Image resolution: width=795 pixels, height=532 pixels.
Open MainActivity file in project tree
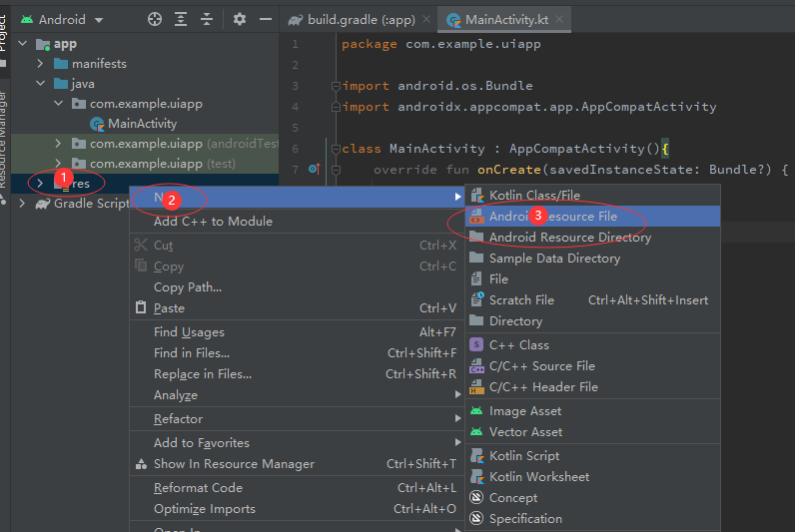click(x=142, y=124)
